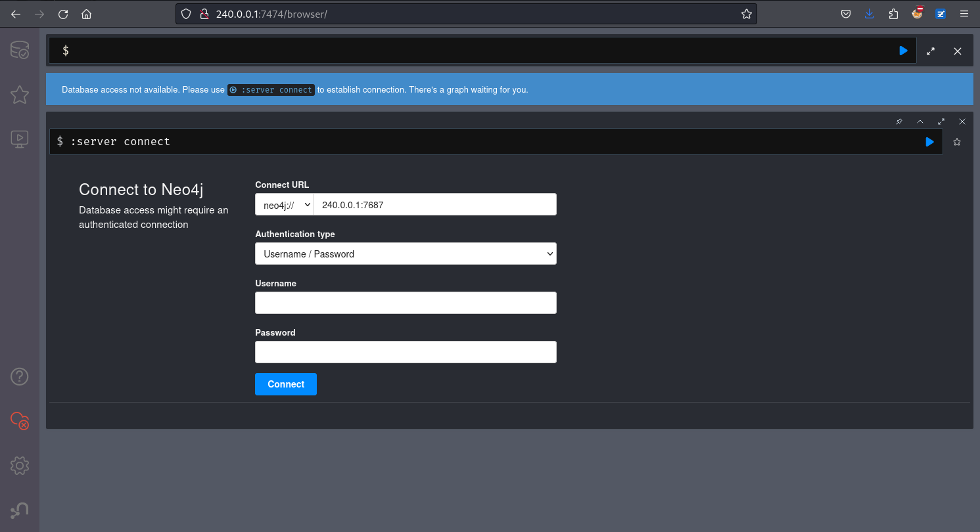Run the top editor command play icon

click(904, 51)
